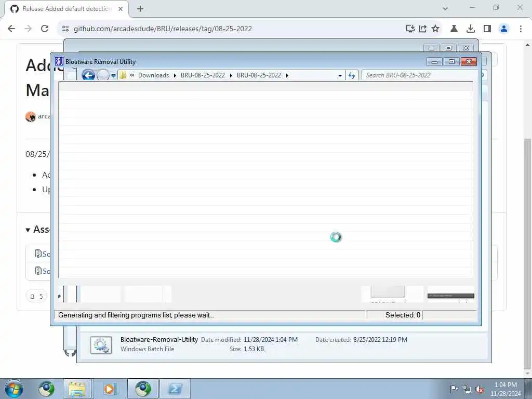Click the author avatar on GitHub page
Screen dimensions: 532x399
(x=30, y=117)
